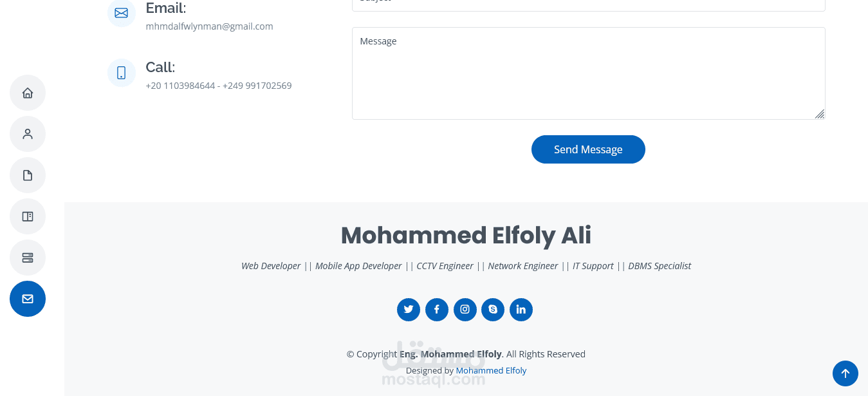This screenshot has height=396, width=868.
Task: Visit the Instagram profile icon
Action: coord(465,309)
